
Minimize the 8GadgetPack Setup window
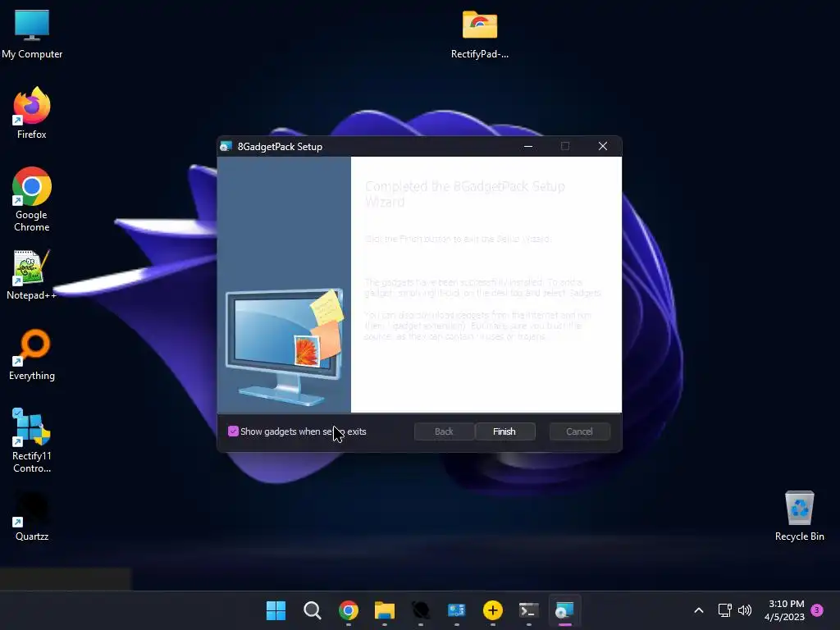tap(528, 146)
